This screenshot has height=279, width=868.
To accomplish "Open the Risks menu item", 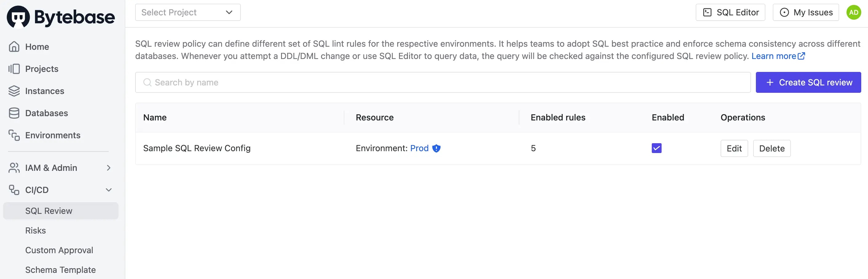I will point(35,230).
